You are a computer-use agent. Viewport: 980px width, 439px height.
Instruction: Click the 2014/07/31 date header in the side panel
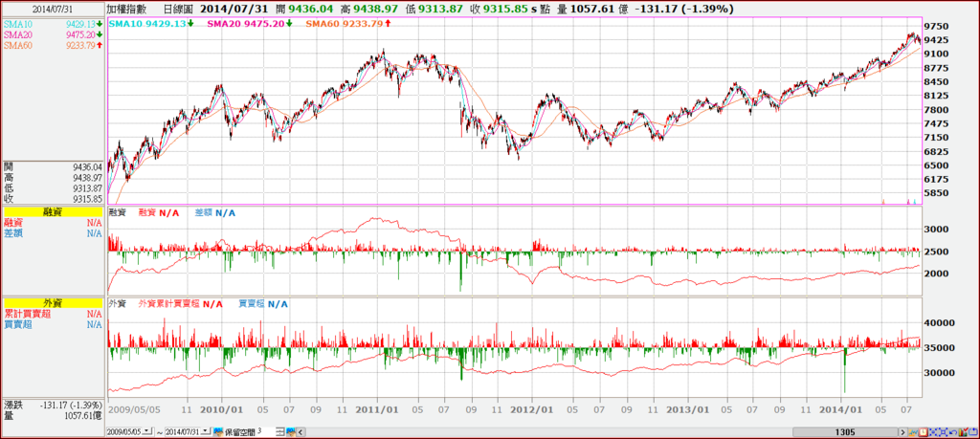click(52, 10)
